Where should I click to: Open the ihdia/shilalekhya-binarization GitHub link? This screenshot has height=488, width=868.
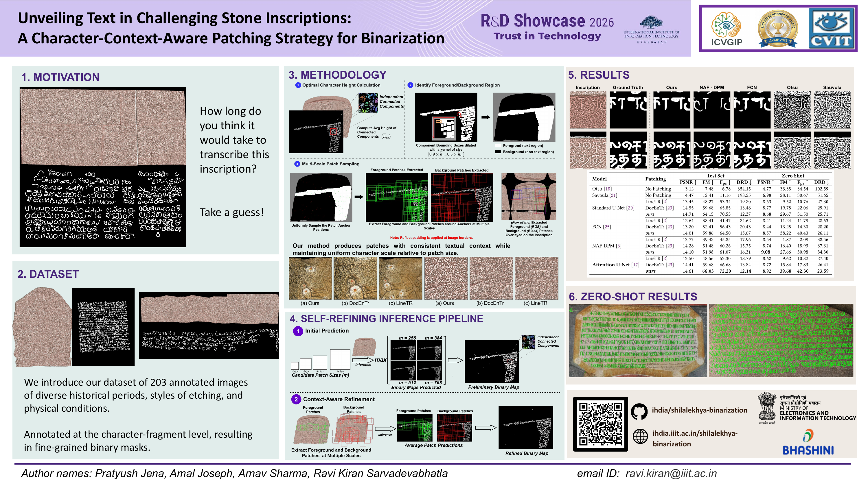[x=699, y=410]
